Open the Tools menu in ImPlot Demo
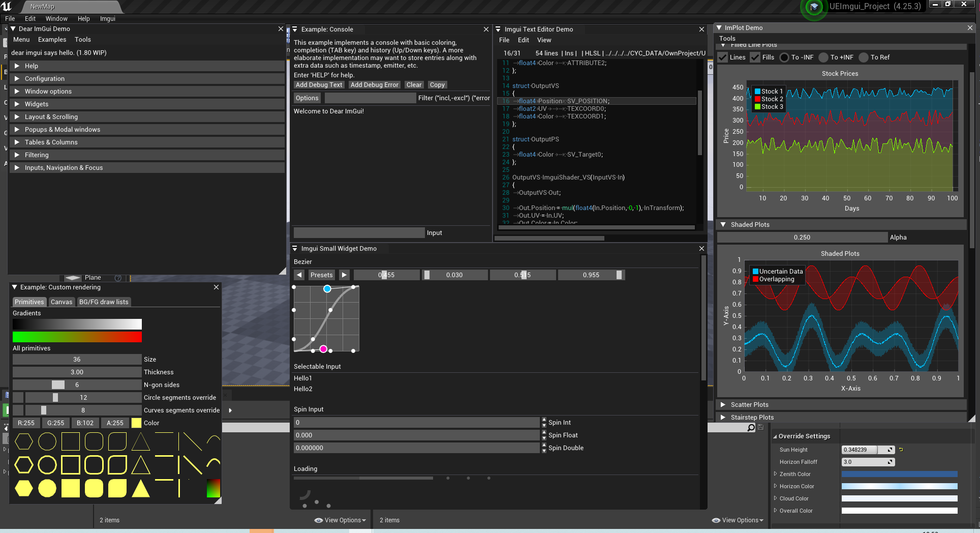 pyautogui.click(x=727, y=39)
